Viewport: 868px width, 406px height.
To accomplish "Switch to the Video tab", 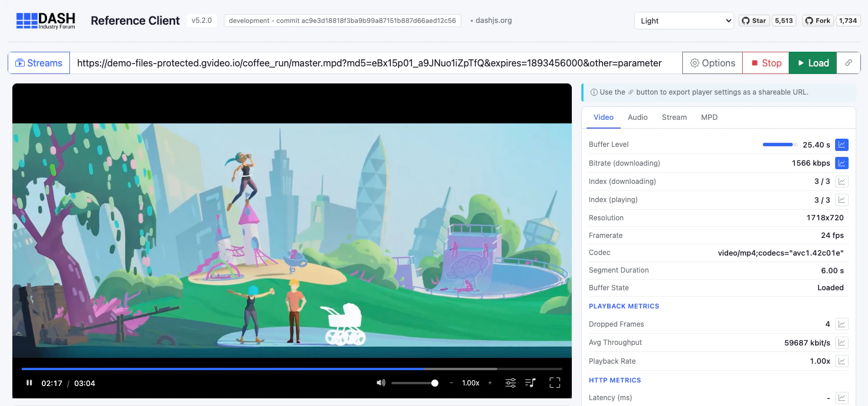I will (x=604, y=118).
